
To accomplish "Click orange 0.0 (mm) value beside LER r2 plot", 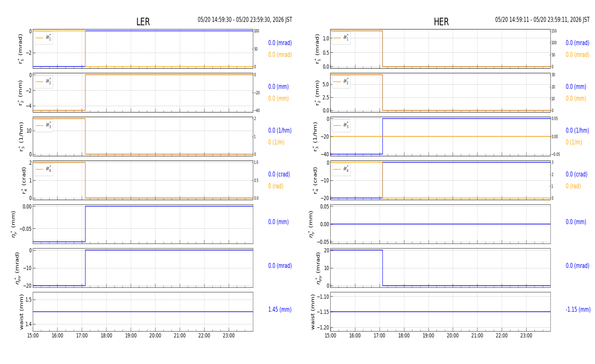I will pos(279,99).
